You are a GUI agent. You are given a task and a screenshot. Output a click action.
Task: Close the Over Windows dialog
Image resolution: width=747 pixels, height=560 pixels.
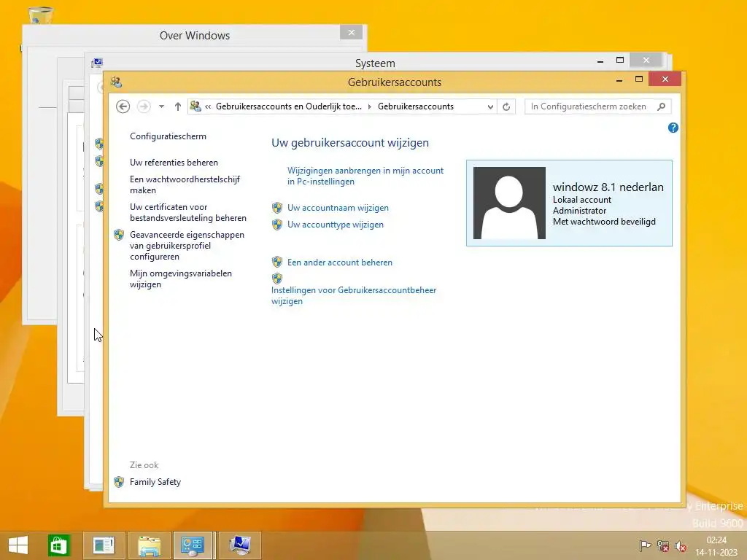pos(351,32)
